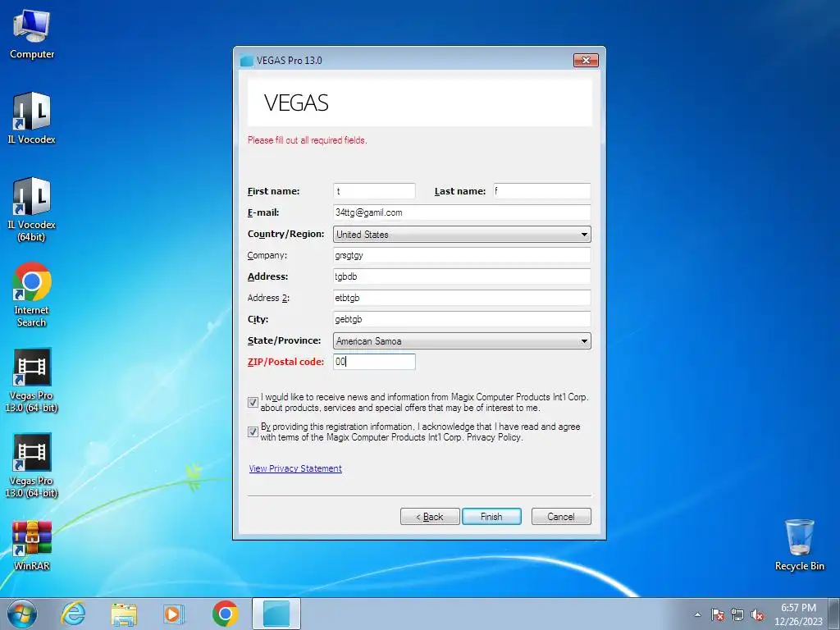Select the IL Vocodex desktop shortcut
This screenshot has width=840, height=630.
click(x=32, y=118)
